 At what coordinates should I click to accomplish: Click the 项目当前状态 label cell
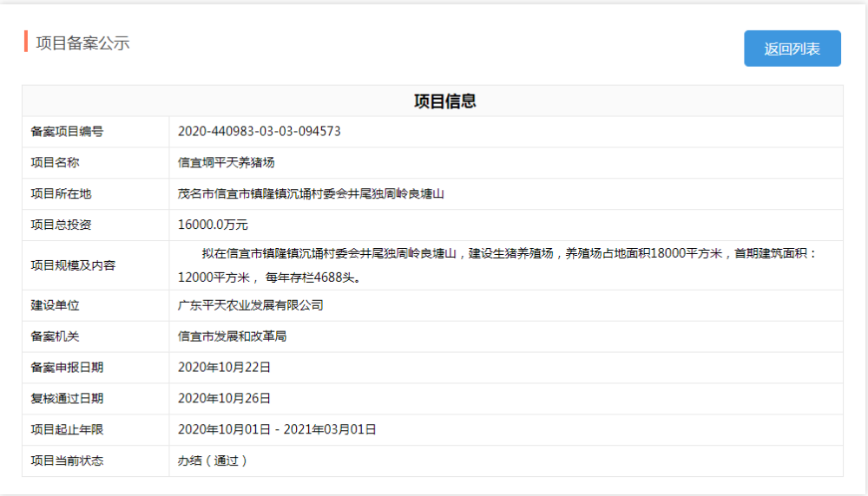pyautogui.click(x=95, y=460)
